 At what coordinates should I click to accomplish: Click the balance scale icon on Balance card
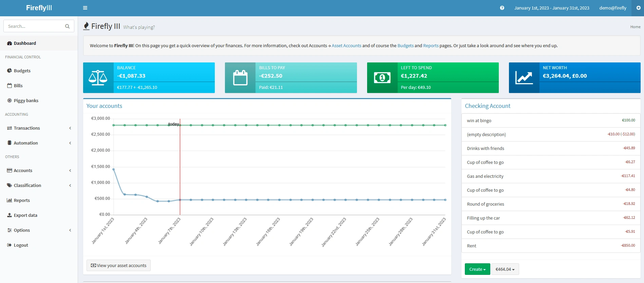tap(98, 78)
